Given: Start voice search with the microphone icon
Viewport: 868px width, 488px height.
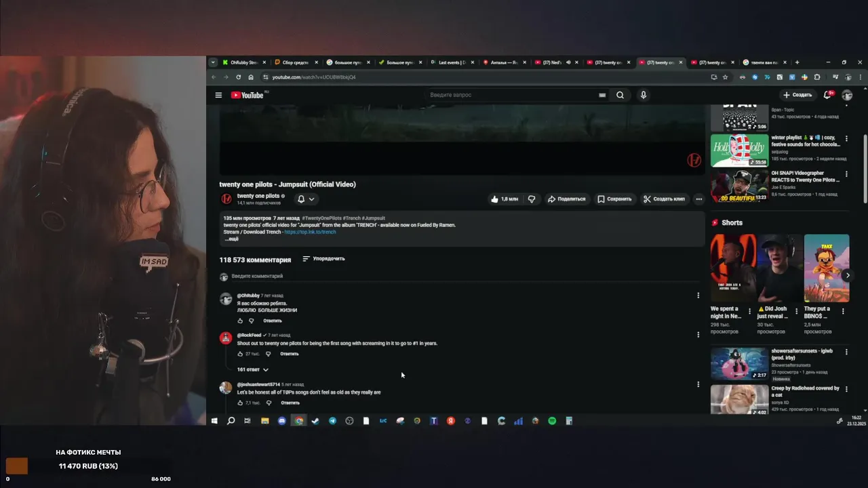Looking at the screenshot, I should (x=644, y=95).
